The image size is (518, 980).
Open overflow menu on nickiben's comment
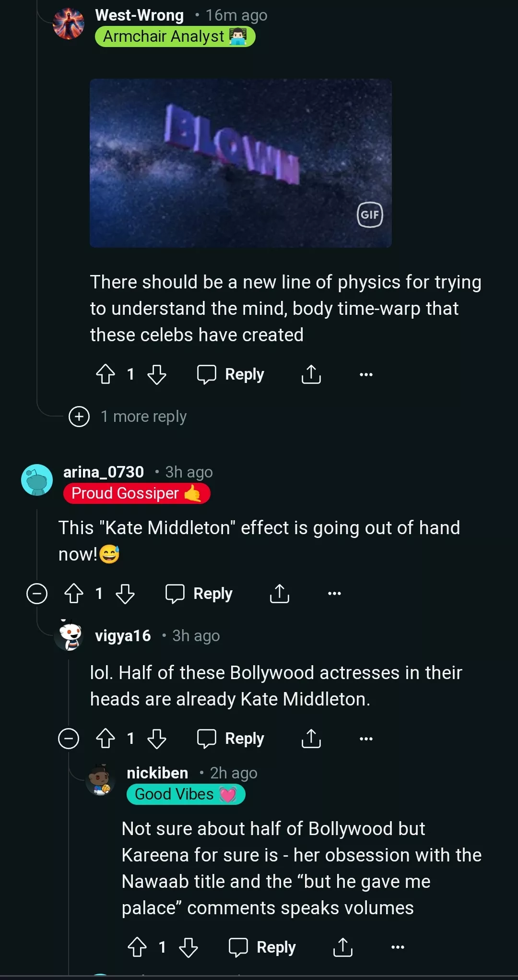(398, 947)
